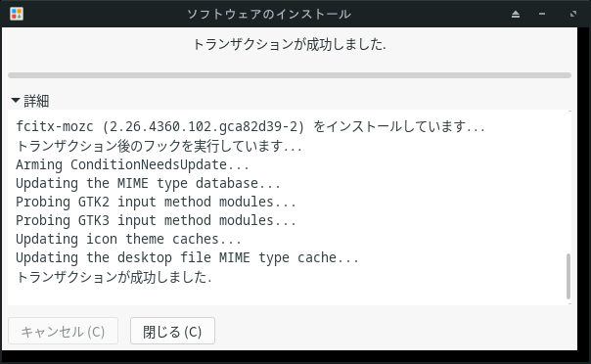Viewport: 591px width, 364px height.
Task: Click the ソフトウェアのインストール window title
Action: (269, 15)
